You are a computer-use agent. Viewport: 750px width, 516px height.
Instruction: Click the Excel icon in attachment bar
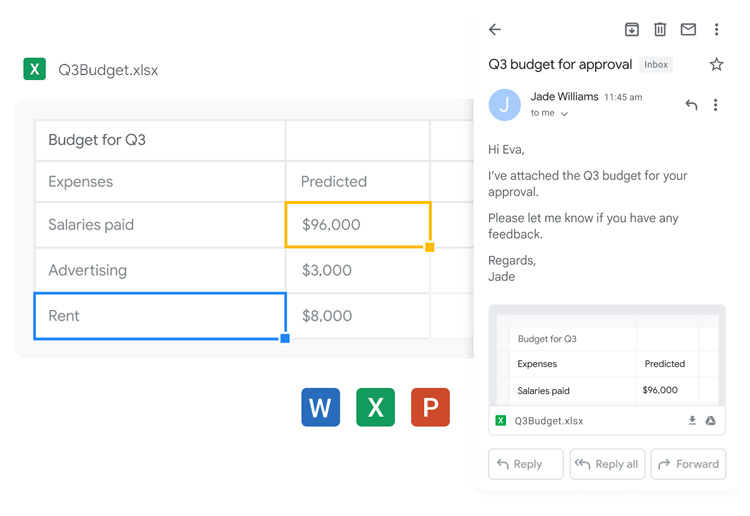coord(501,420)
